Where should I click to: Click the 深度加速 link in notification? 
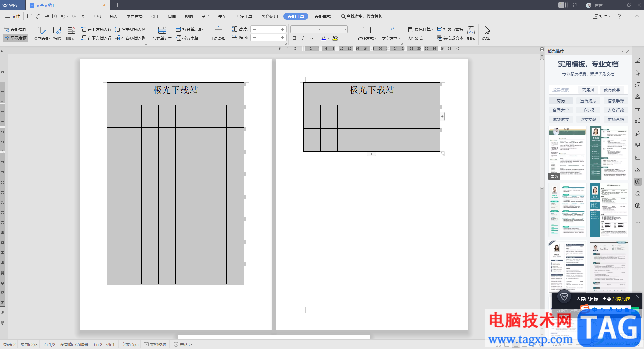click(x=621, y=299)
